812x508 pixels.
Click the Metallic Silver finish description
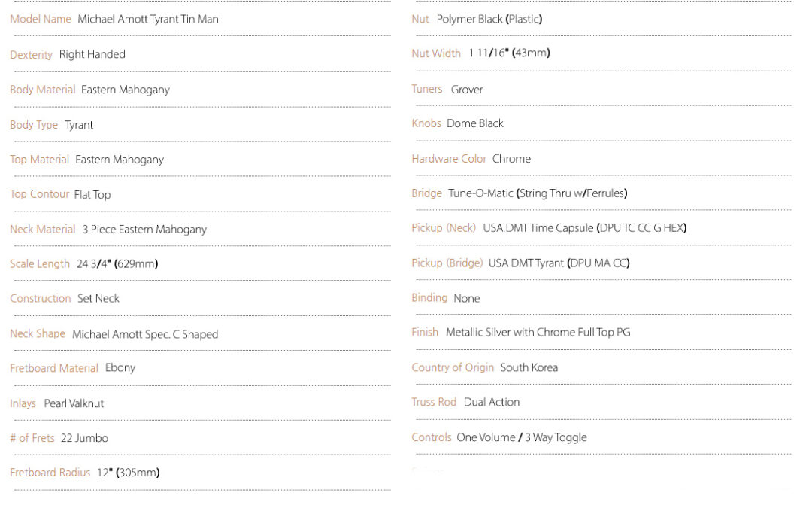[538, 333]
